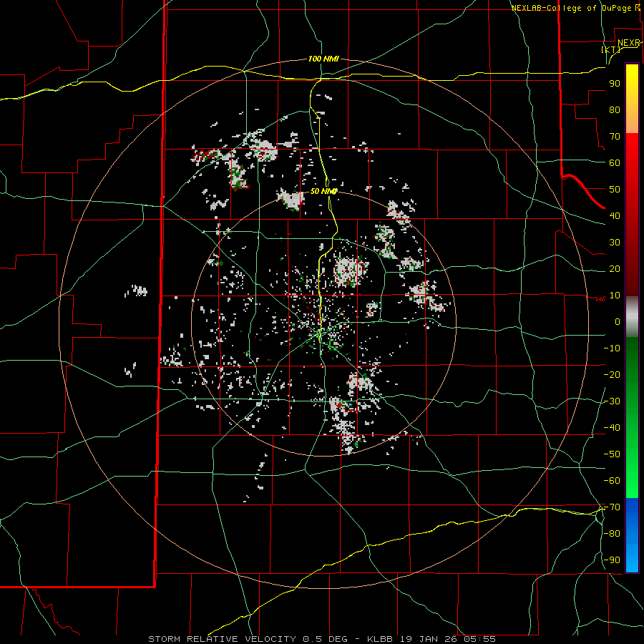Select the 90 value on velocity scale
The image size is (644, 644).
(615, 84)
